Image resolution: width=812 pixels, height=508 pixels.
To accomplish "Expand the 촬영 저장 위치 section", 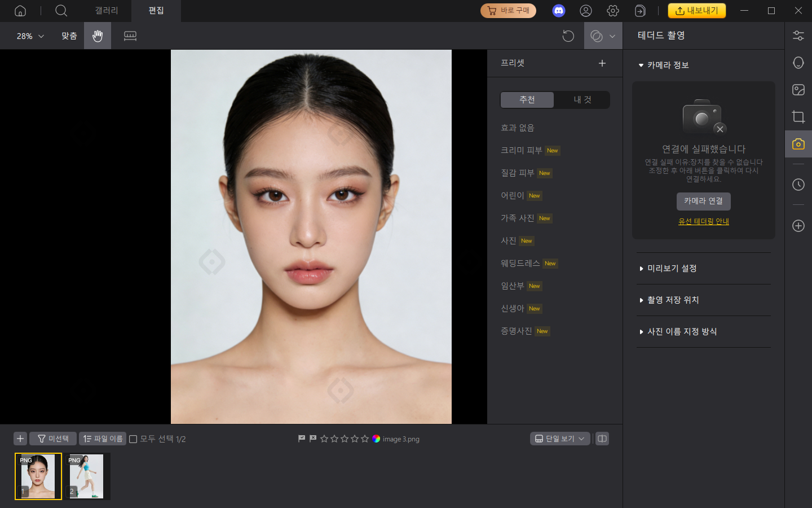I will [673, 300].
